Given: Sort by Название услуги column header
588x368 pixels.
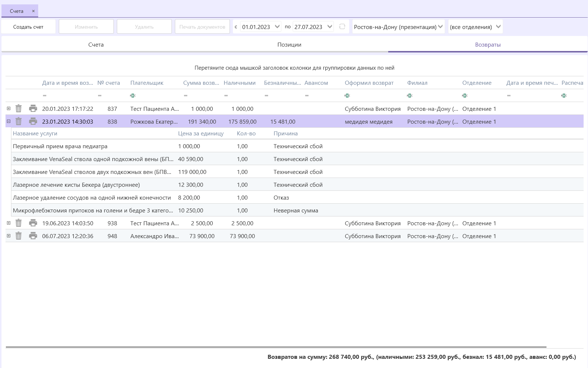Looking at the screenshot, I should pos(35,133).
